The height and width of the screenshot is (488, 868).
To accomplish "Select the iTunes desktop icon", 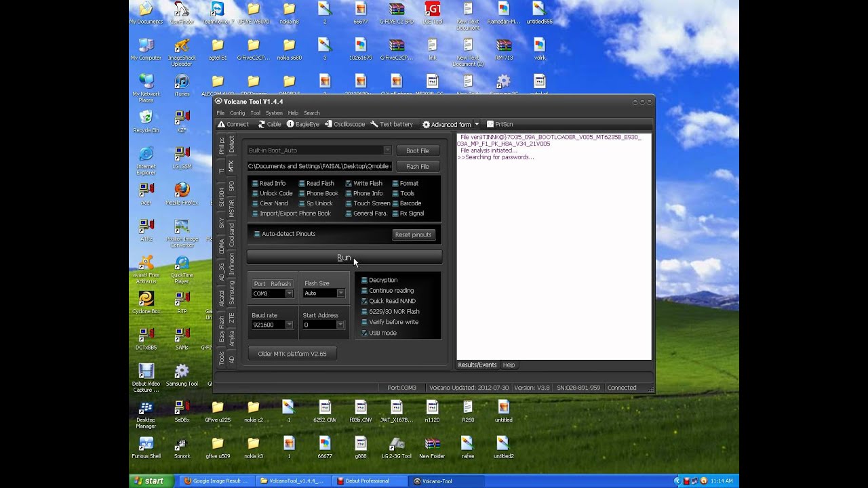I will click(182, 85).
